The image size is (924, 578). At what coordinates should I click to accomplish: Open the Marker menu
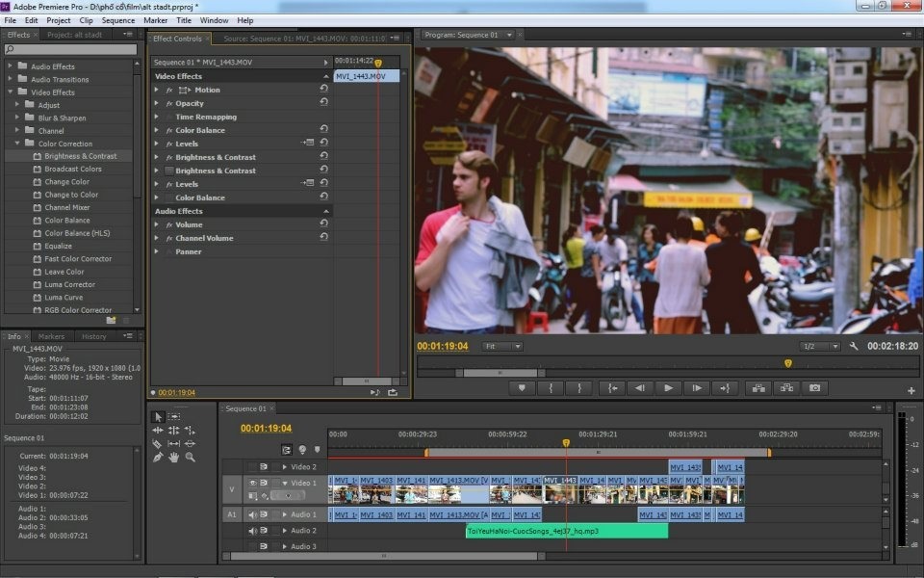(x=156, y=20)
